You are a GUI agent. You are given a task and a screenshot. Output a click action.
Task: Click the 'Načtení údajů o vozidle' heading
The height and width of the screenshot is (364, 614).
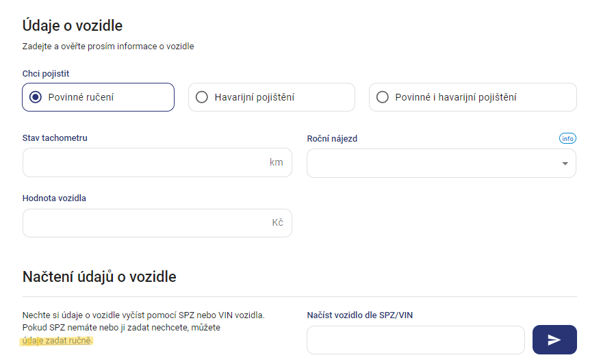coord(99,276)
